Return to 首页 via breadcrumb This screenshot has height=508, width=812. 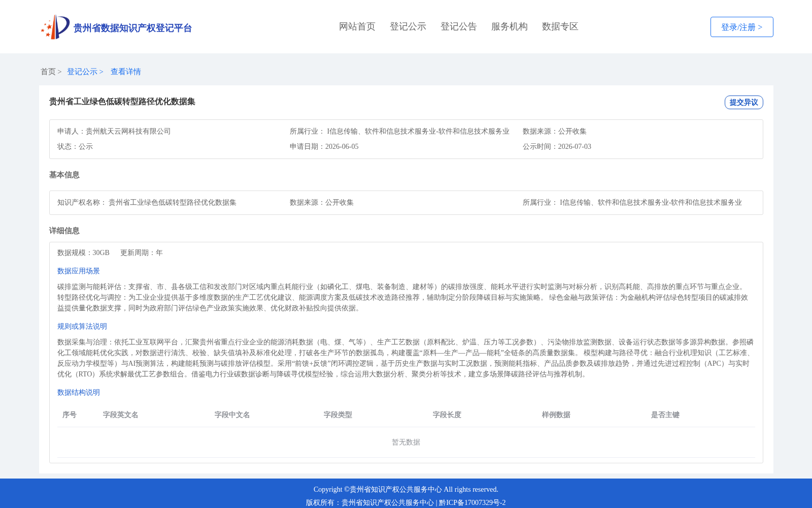(x=48, y=72)
